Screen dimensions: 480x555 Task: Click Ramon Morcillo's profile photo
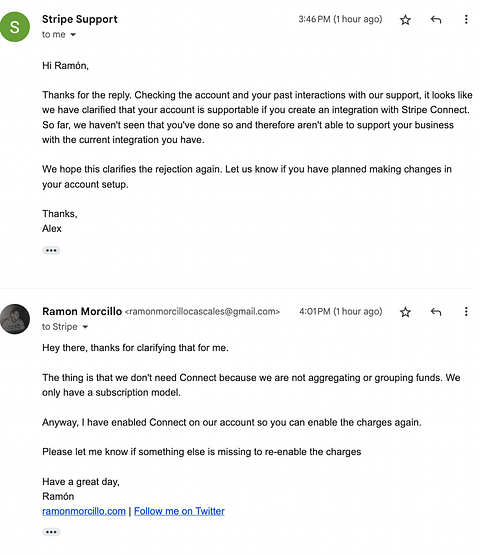pyautogui.click(x=15, y=319)
